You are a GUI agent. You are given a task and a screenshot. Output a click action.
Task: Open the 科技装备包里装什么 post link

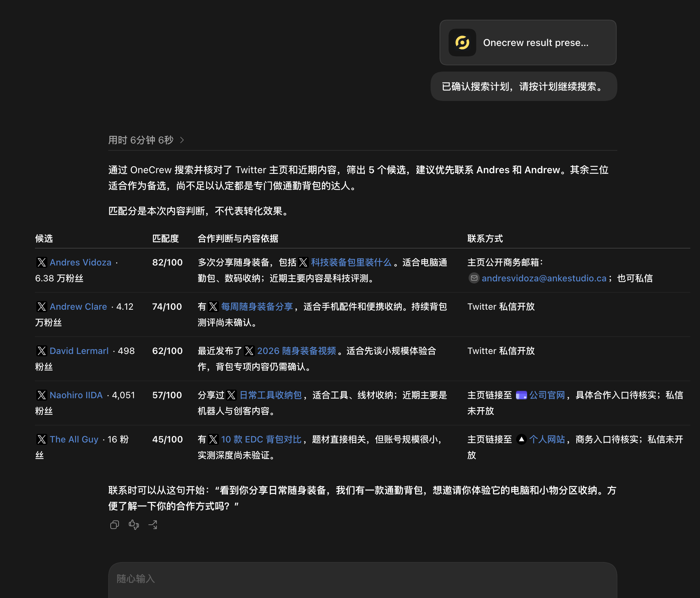click(x=351, y=262)
